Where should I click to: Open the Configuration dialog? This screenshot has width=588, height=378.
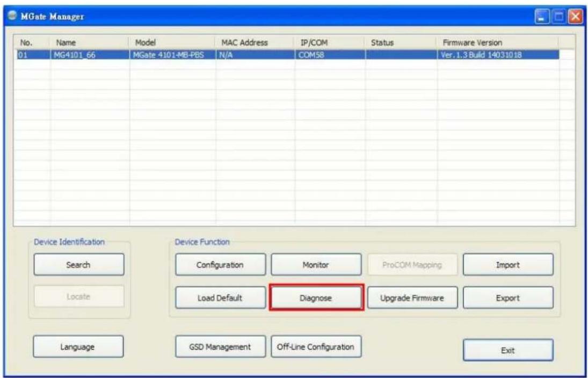pos(221,265)
